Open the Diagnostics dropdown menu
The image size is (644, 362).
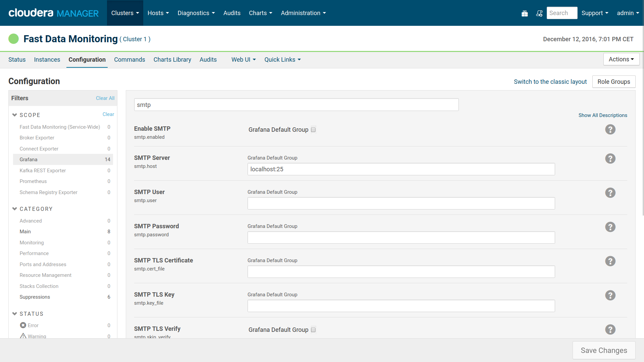[196, 13]
